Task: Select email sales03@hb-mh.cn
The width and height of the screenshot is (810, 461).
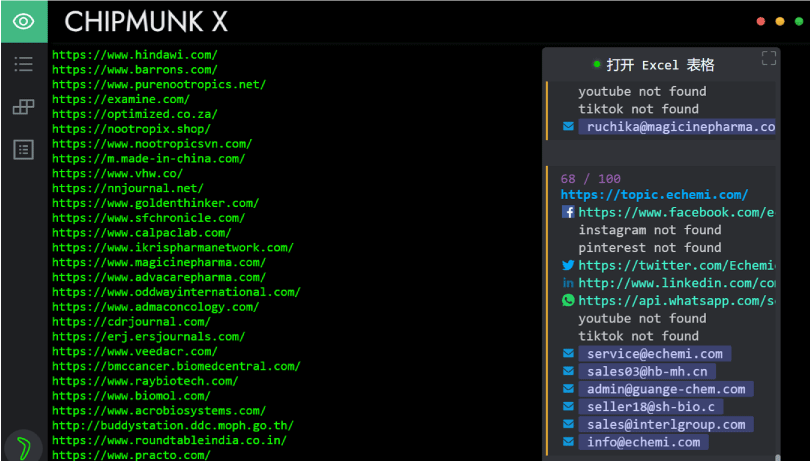Action: (x=647, y=372)
